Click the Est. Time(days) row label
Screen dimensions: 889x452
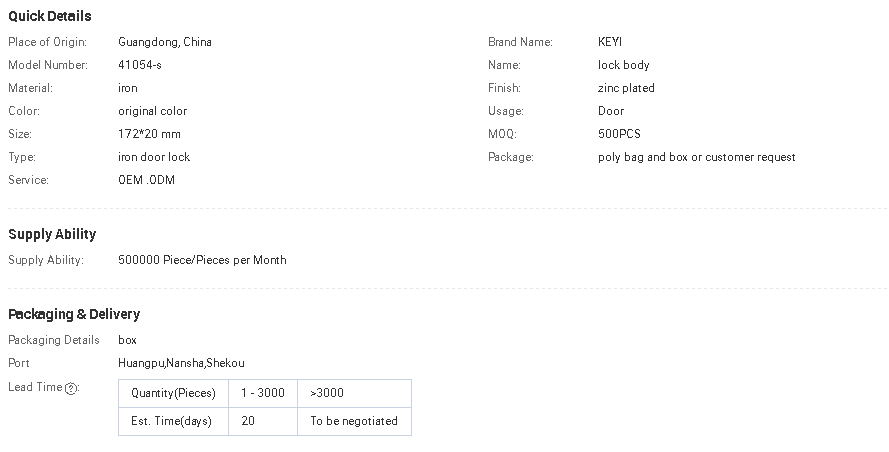[x=171, y=421]
